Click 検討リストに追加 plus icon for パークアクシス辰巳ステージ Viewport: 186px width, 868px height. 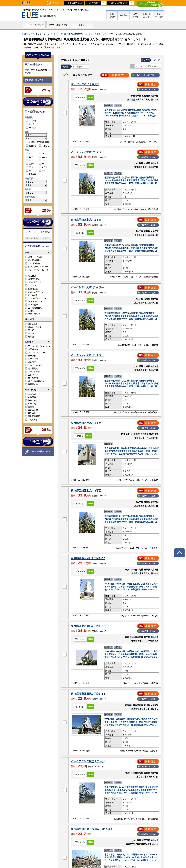tap(148, 767)
